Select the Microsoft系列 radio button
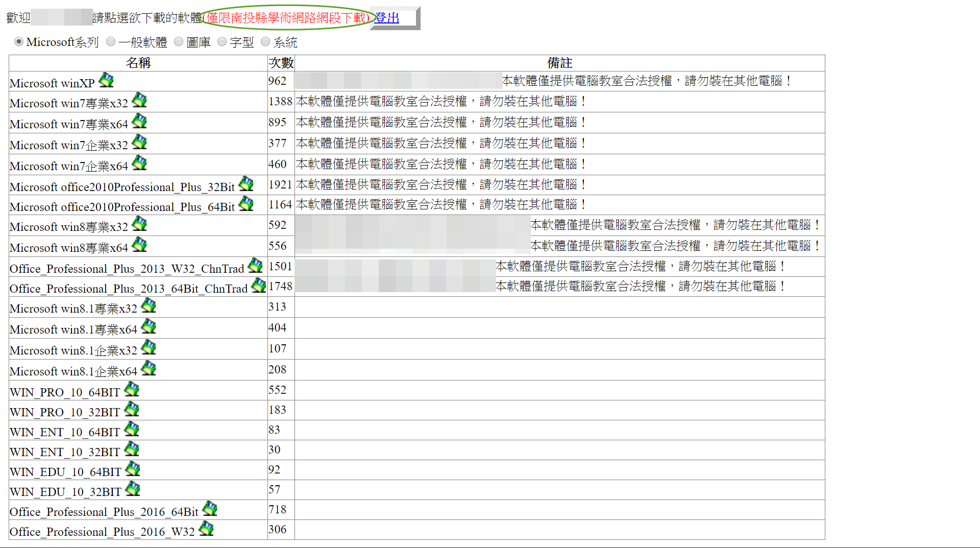Image resolution: width=980 pixels, height=548 pixels. click(19, 42)
